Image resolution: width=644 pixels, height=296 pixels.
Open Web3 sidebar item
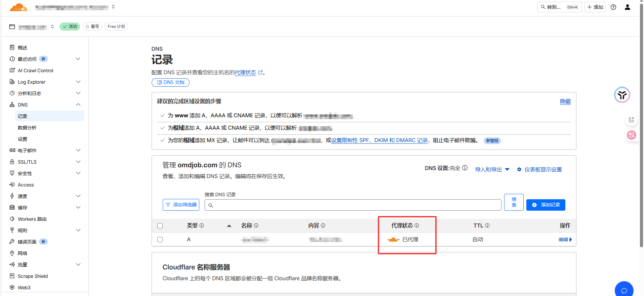(24, 288)
